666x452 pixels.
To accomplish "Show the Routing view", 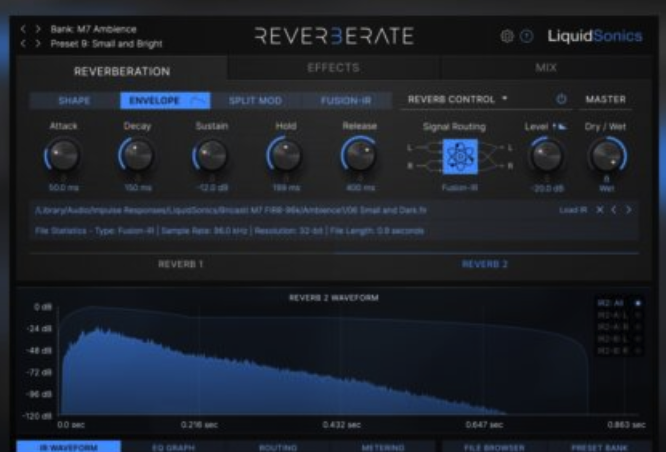I will (x=278, y=447).
